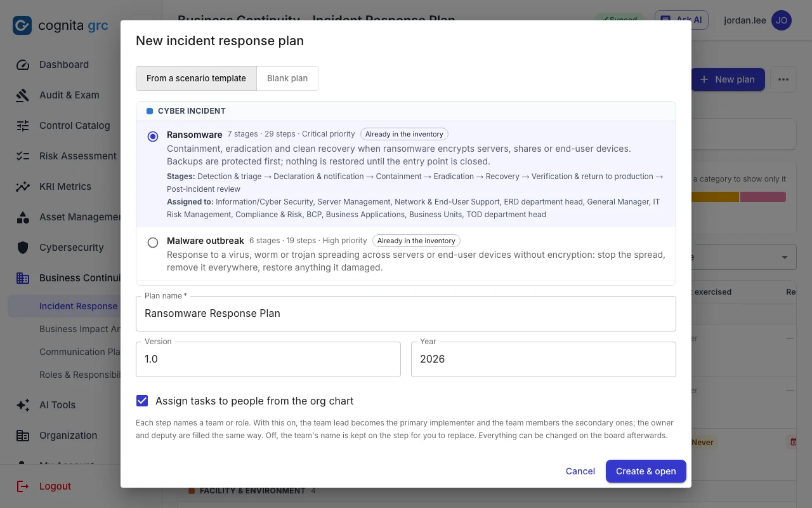Click Ransomware's Already in the inventory badge
The width and height of the screenshot is (812, 508).
click(x=404, y=134)
